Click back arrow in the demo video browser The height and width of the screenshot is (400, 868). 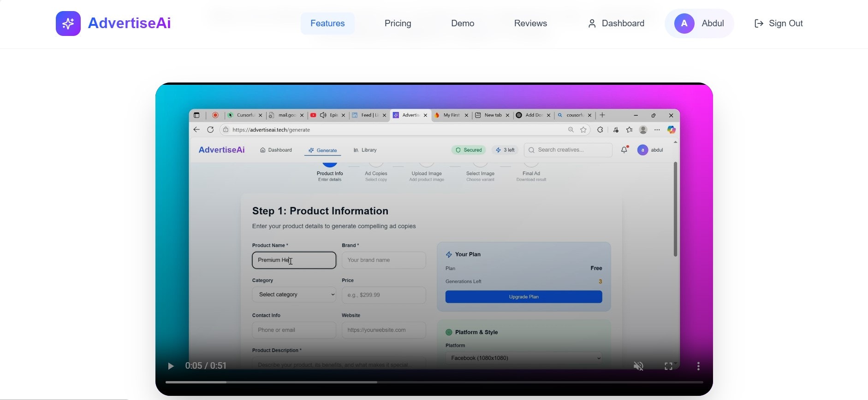196,130
